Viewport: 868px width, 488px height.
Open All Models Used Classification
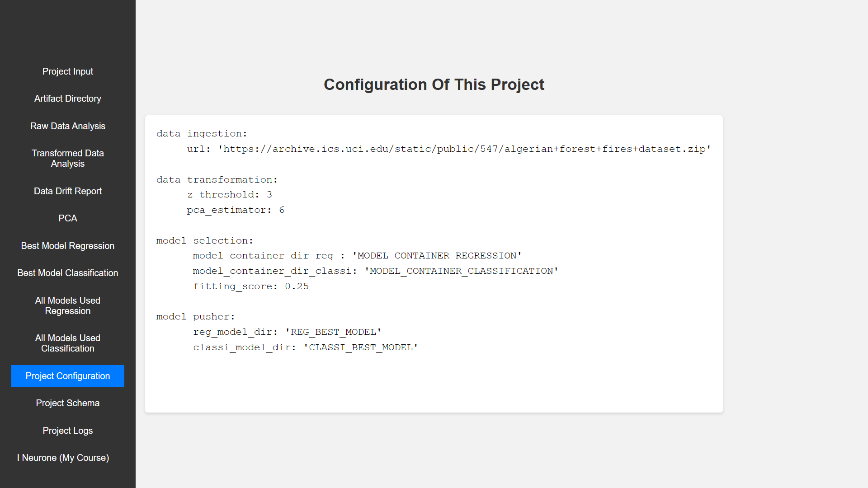pyautogui.click(x=67, y=343)
